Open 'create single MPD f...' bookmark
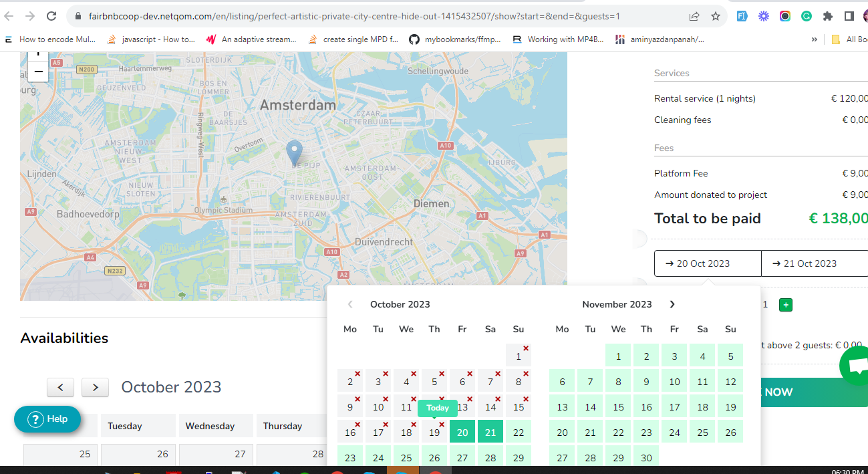Image resolution: width=868 pixels, height=474 pixels. pyautogui.click(x=353, y=39)
